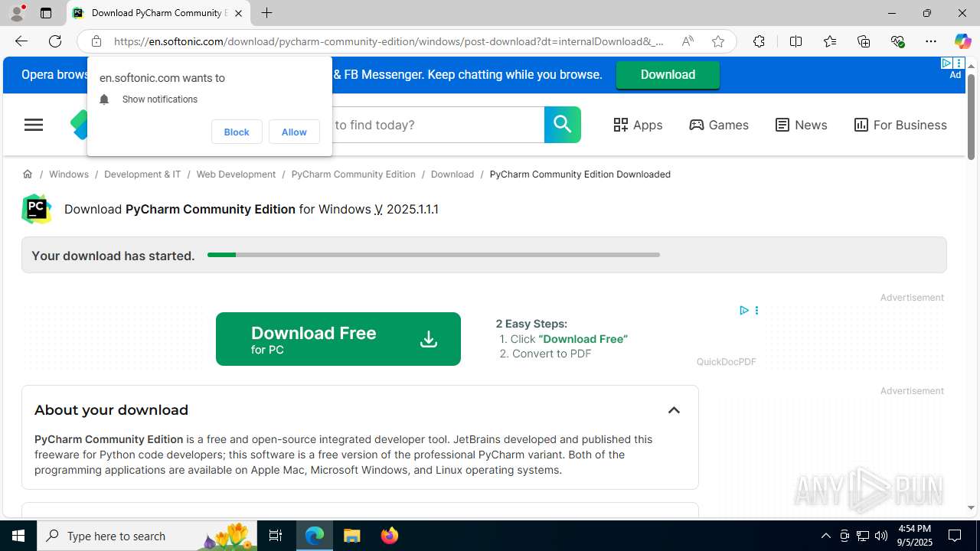Refresh the page with reload icon

(55, 41)
